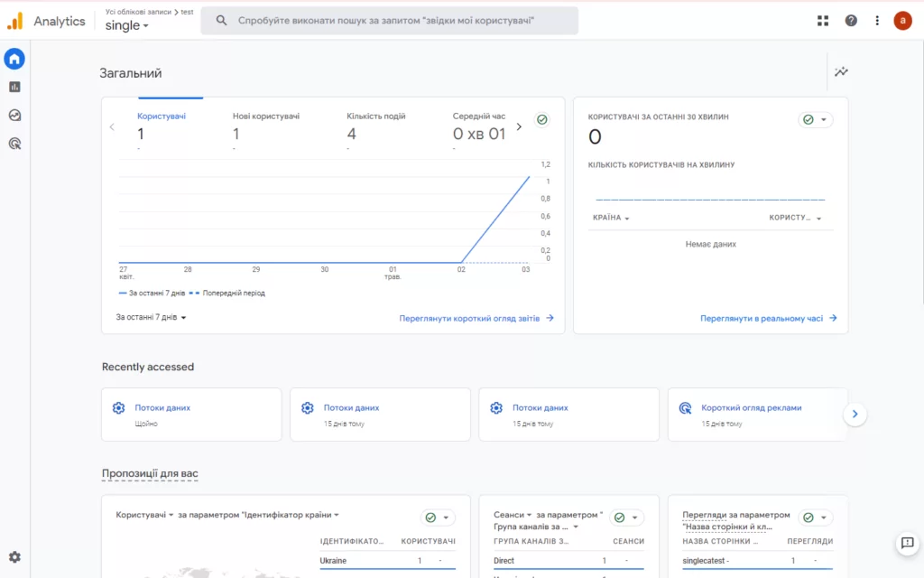Open the 'За останні 7 днів' date range dropdown
Image resolution: width=924 pixels, height=578 pixels.
coord(151,318)
